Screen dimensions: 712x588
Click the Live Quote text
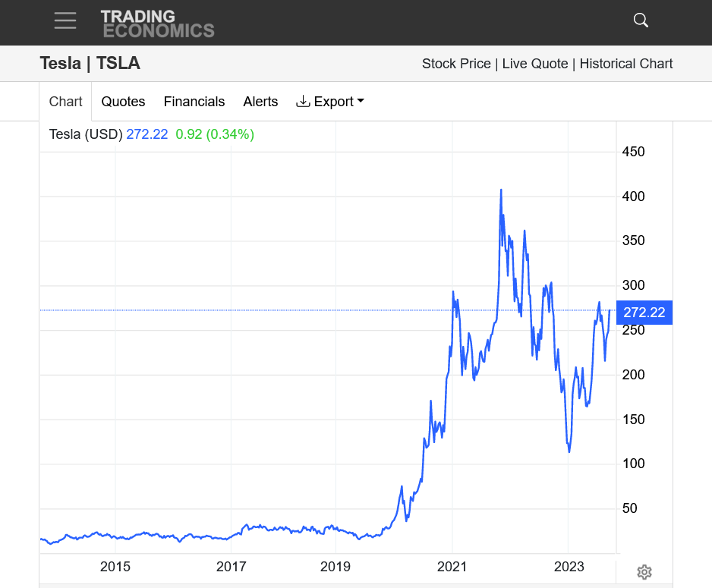(535, 64)
